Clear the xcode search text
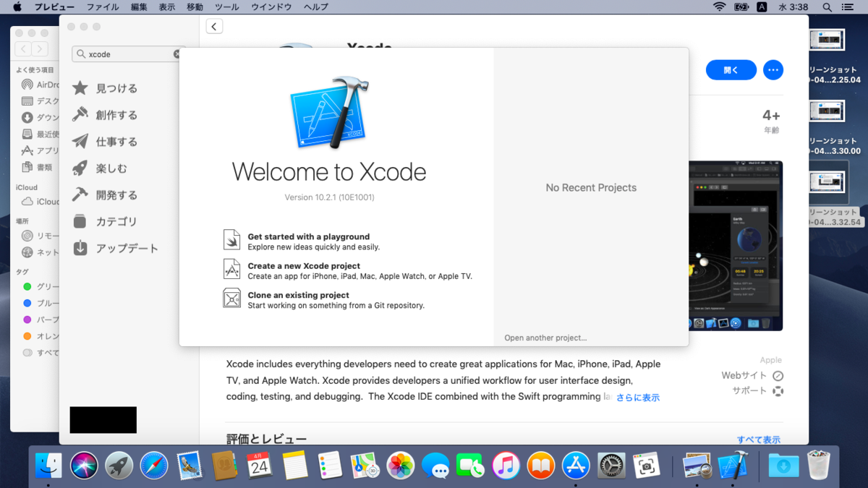Image resolution: width=868 pixels, height=488 pixels. click(177, 54)
